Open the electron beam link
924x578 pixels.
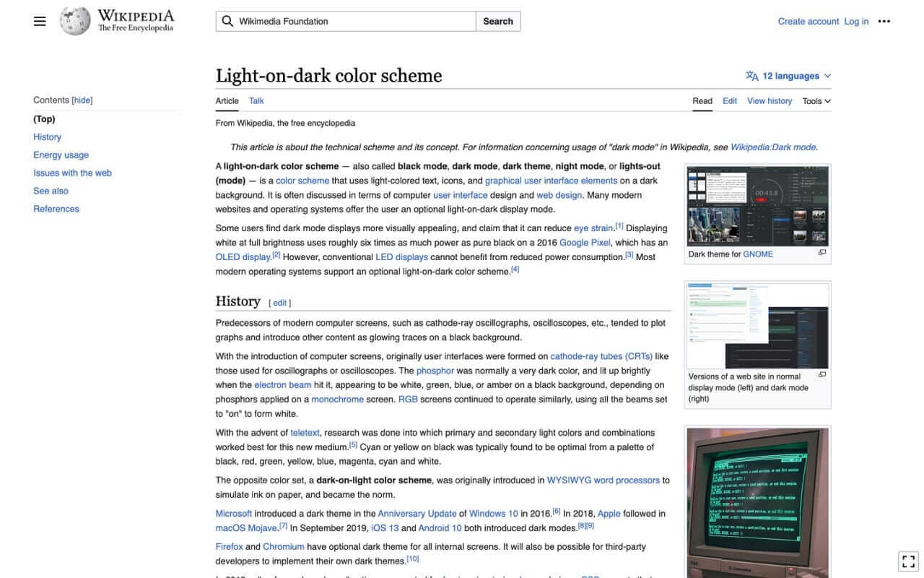(282, 385)
